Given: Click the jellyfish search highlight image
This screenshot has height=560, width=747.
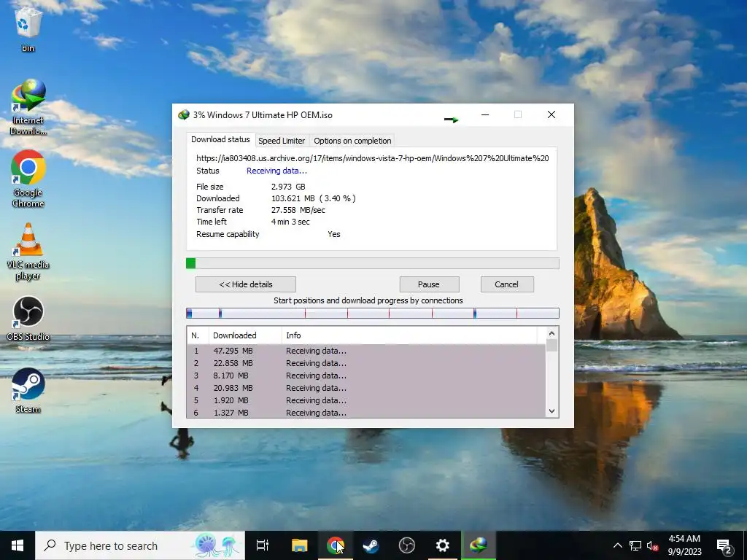Looking at the screenshot, I should [217, 545].
